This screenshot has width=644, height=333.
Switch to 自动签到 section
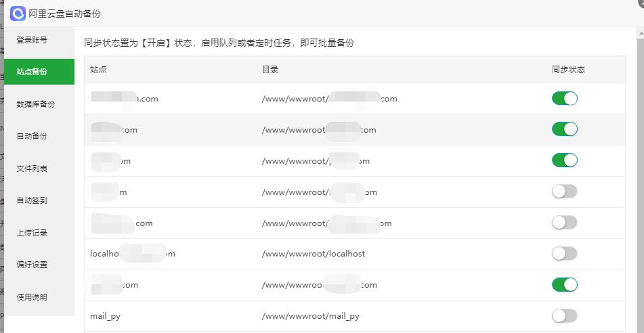coord(32,200)
